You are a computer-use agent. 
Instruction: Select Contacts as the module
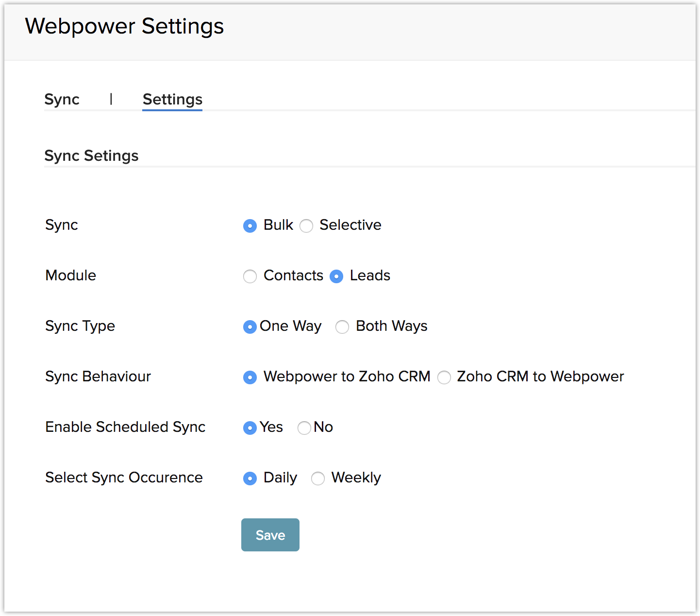[250, 276]
